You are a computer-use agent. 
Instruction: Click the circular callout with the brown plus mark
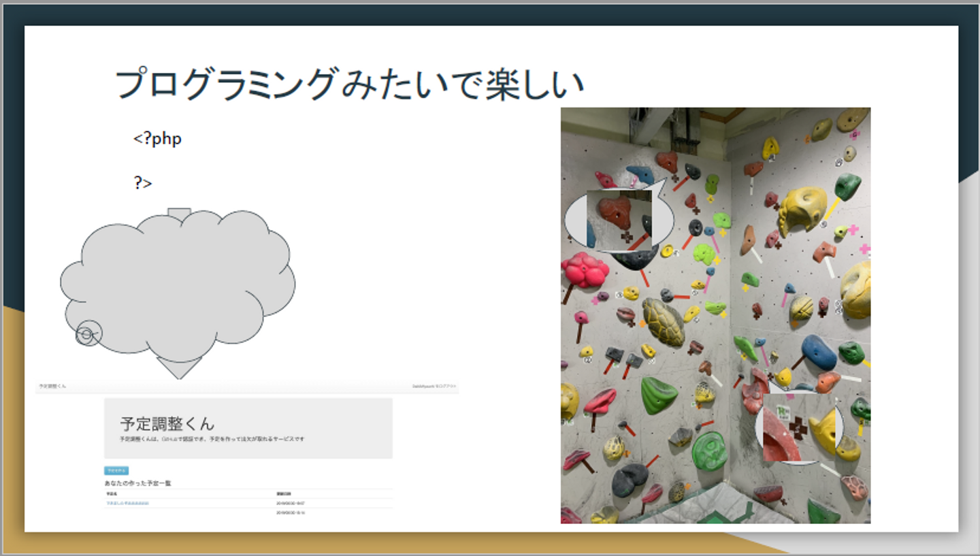pos(800,427)
